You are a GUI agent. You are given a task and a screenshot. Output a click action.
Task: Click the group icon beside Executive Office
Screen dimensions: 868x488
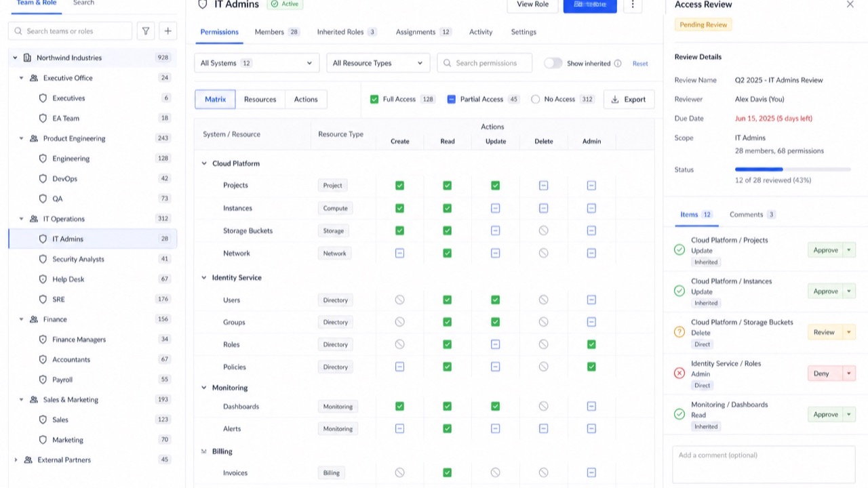click(34, 78)
